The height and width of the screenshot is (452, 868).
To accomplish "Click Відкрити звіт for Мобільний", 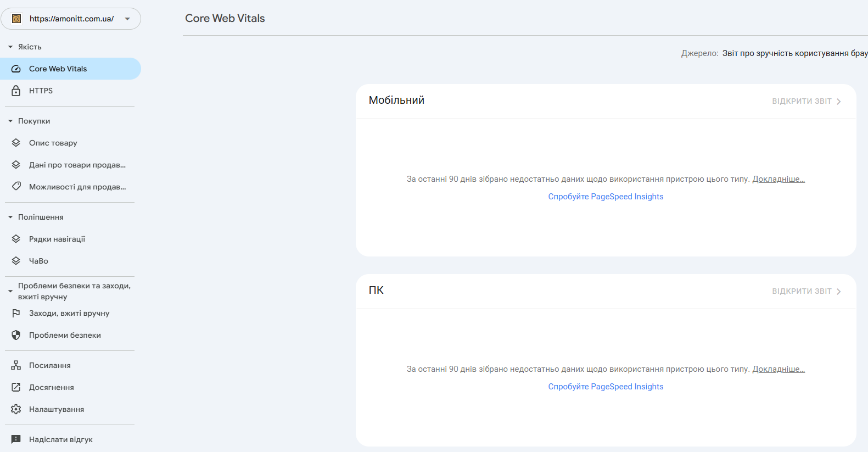I will tap(807, 101).
